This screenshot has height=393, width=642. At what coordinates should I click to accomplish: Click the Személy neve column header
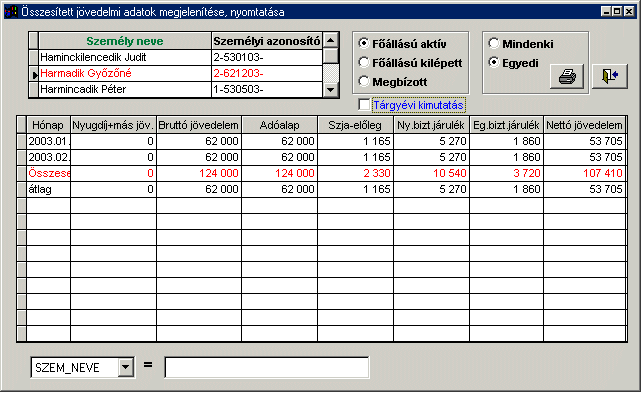pyautogui.click(x=125, y=41)
